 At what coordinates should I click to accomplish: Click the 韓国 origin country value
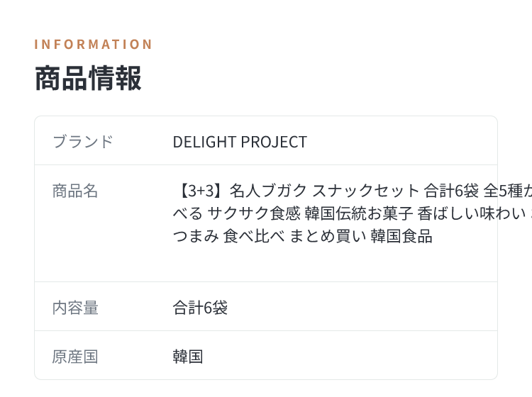[x=188, y=357]
